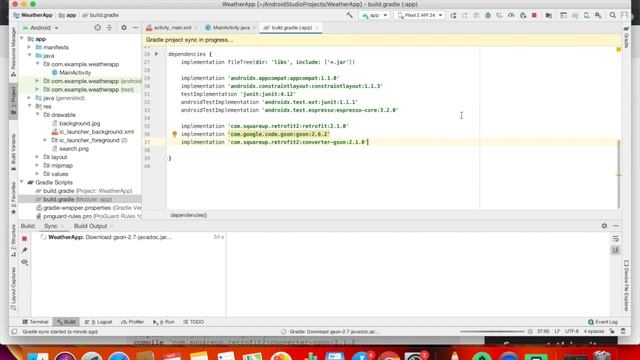
Task: Open Project panel gear settings
Action: (x=124, y=28)
